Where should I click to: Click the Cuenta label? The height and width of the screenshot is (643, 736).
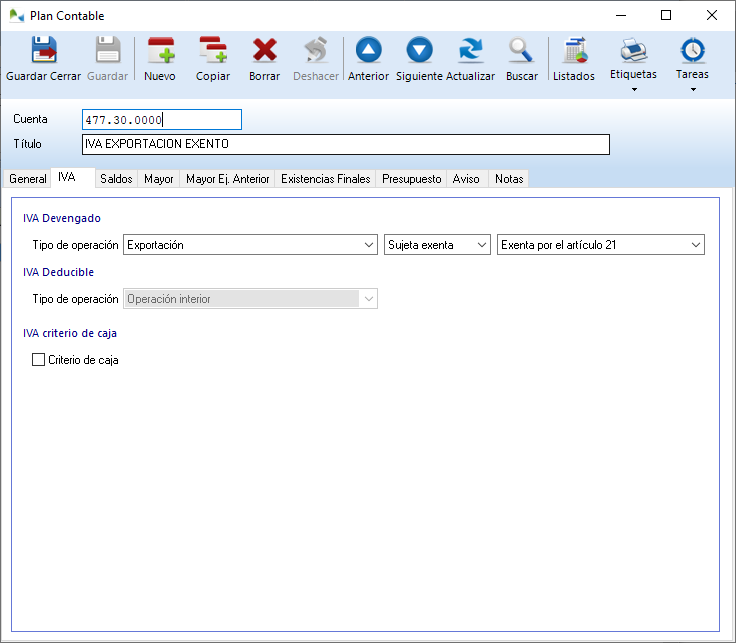point(31,119)
